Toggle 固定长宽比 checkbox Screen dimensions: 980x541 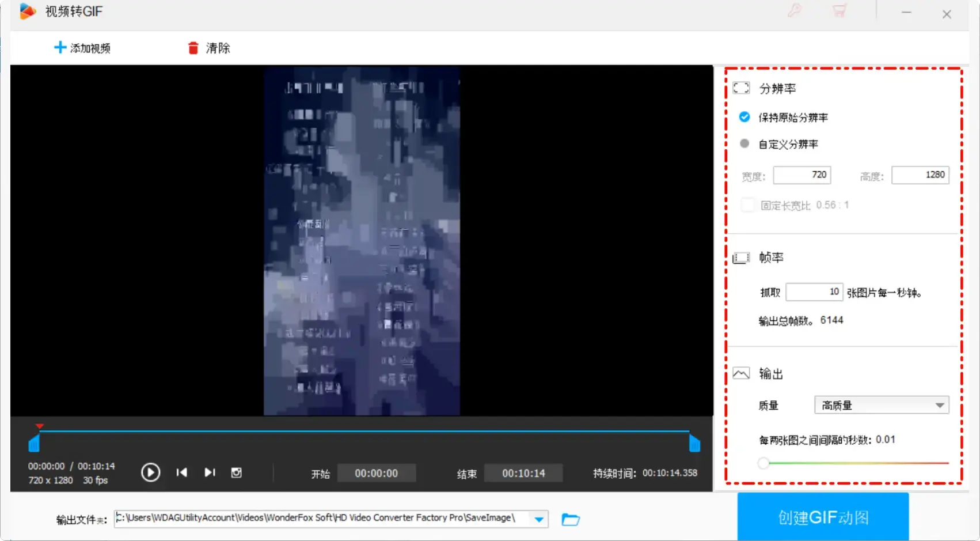tap(747, 205)
